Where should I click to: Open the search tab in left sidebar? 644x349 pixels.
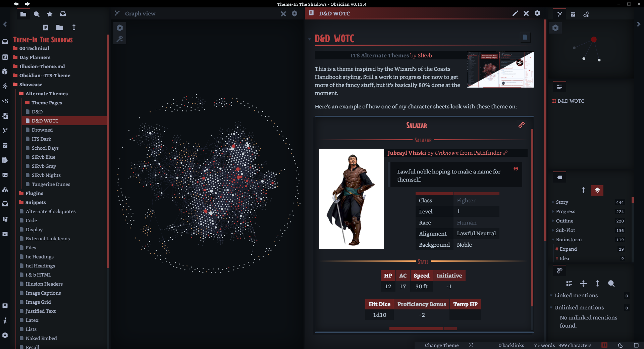[x=37, y=14]
